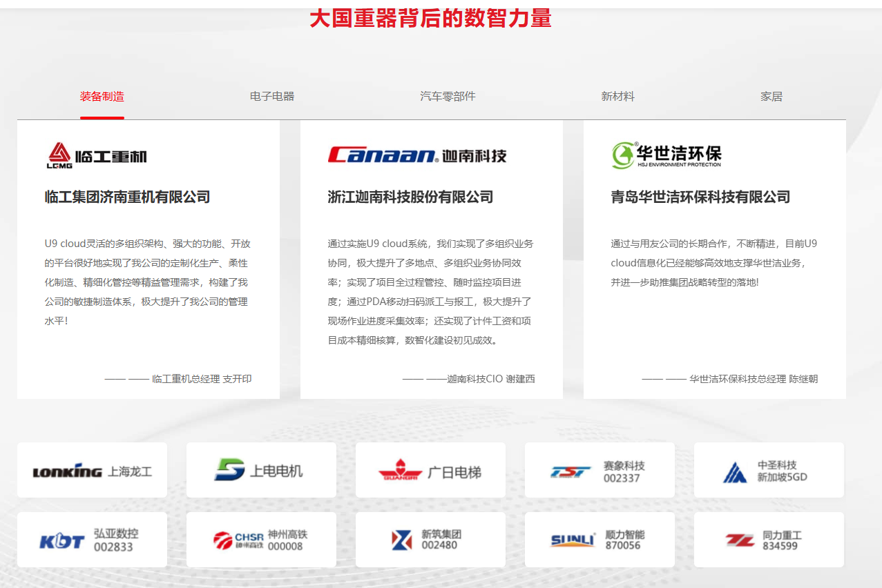The width and height of the screenshot is (882, 588).
Task: Select the 上电电机 logo card
Action: 261,471
